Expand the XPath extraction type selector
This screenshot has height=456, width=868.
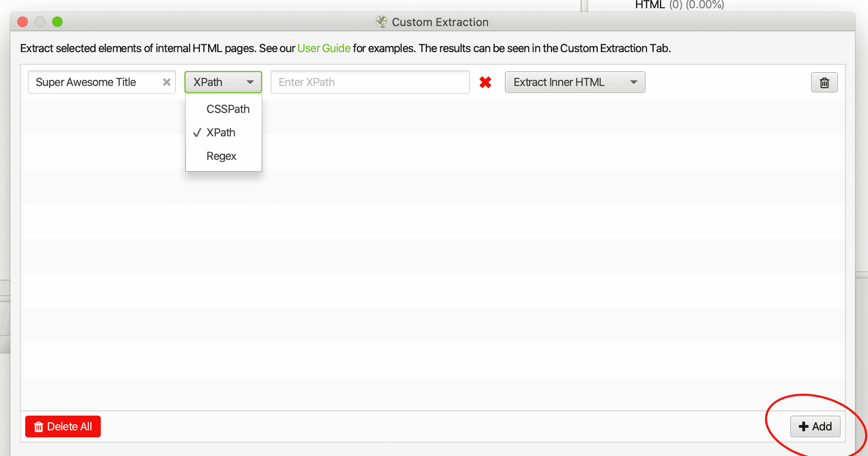click(223, 82)
